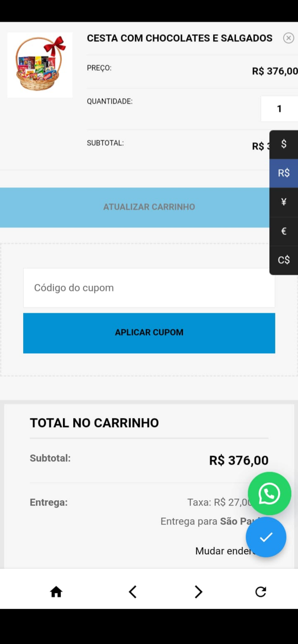
Task: Choose C$ currency option
Action: click(x=284, y=260)
